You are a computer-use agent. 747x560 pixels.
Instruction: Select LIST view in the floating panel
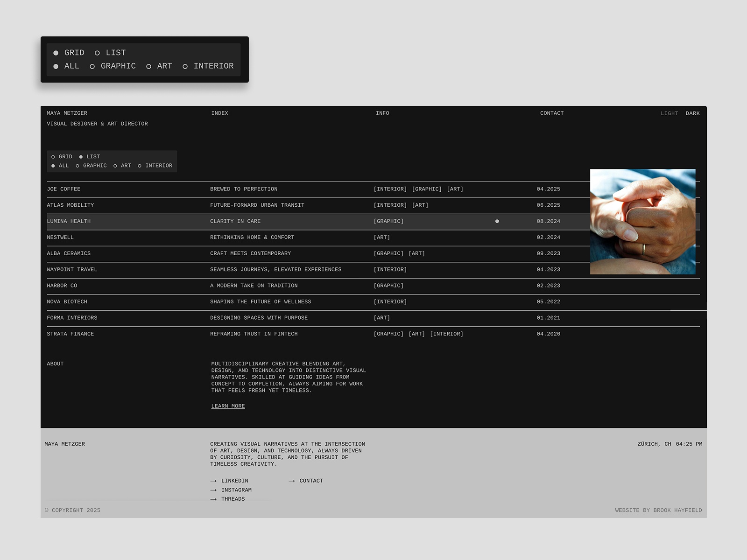(98, 53)
